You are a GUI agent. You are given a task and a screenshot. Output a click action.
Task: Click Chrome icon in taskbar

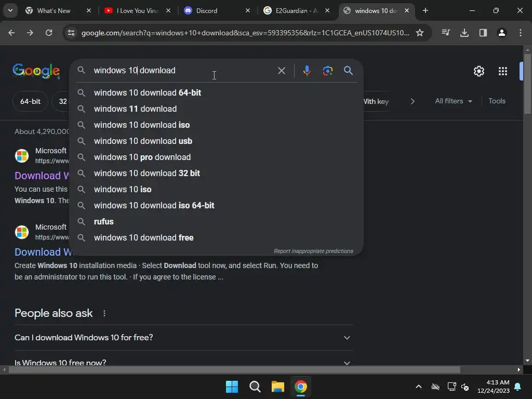301,387
